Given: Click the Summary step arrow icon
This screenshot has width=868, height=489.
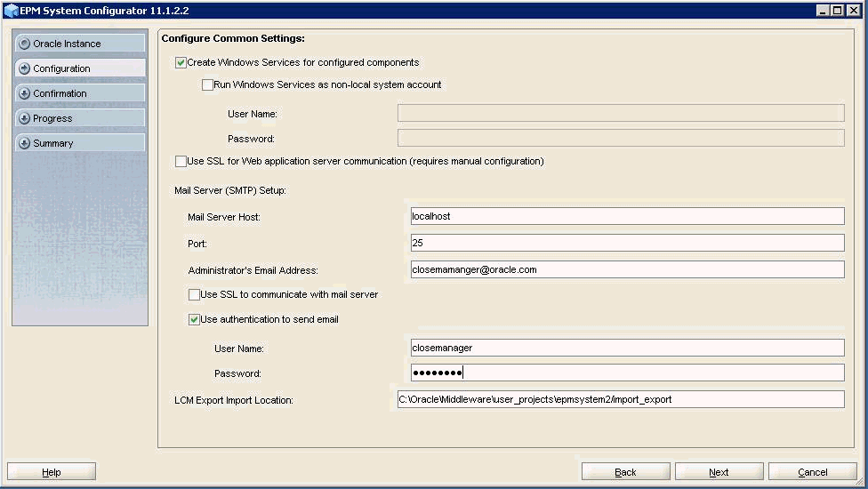Looking at the screenshot, I should pos(24,143).
